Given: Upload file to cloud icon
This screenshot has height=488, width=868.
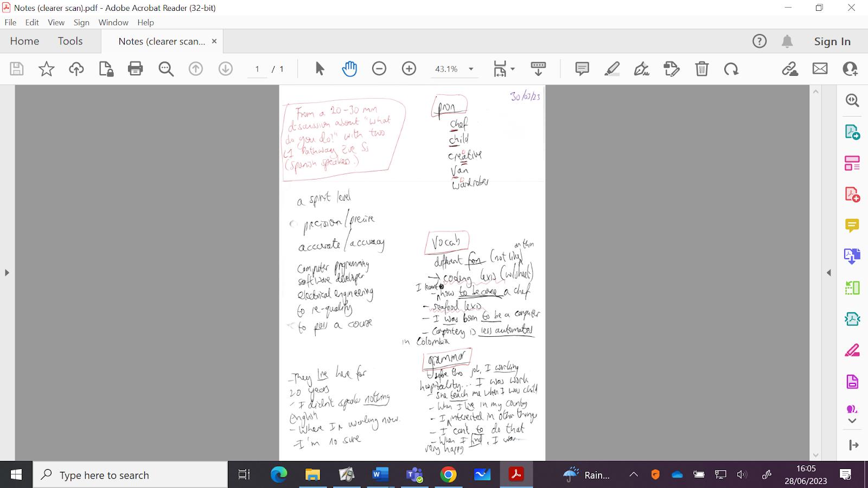Looking at the screenshot, I should point(76,69).
